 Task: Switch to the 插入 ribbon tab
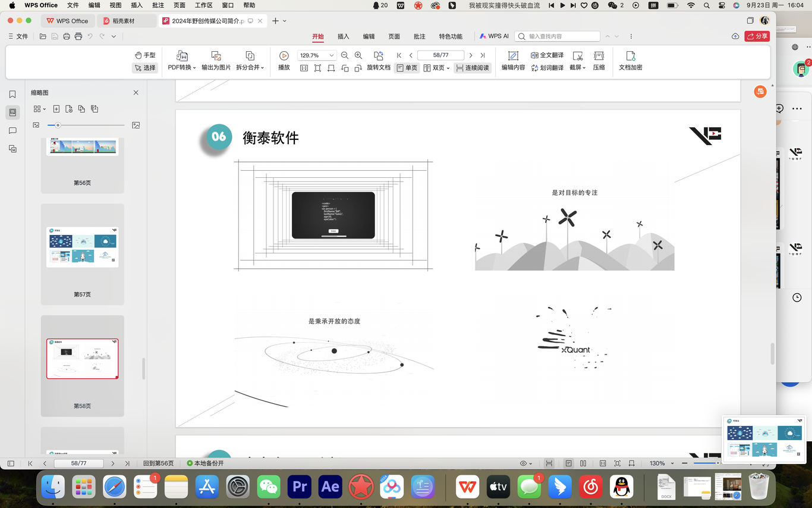pos(344,36)
